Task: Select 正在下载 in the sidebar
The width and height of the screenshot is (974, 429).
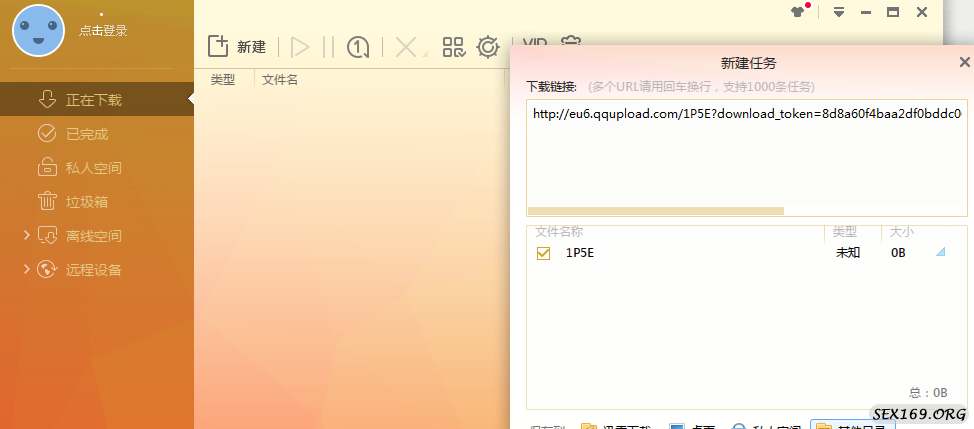Action: pyautogui.click(x=93, y=100)
